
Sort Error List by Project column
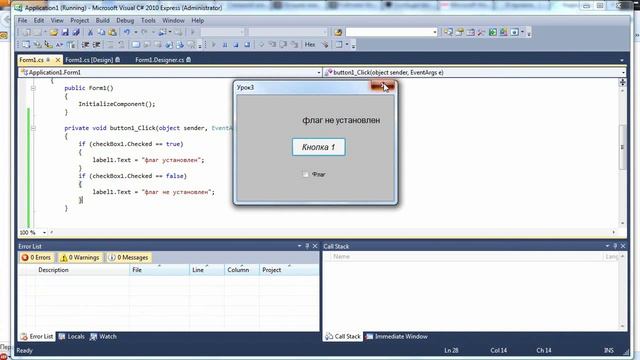[x=289, y=270]
